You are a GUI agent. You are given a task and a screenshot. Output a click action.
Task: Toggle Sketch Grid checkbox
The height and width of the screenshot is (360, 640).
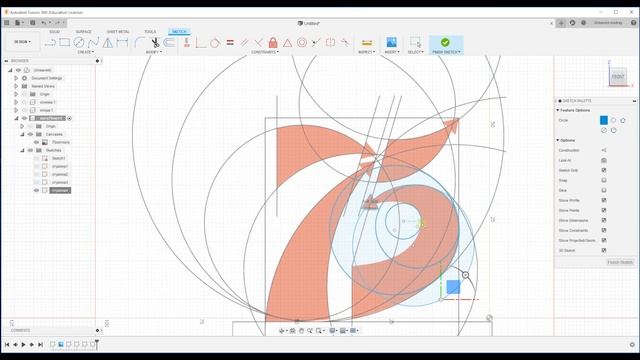click(x=604, y=170)
